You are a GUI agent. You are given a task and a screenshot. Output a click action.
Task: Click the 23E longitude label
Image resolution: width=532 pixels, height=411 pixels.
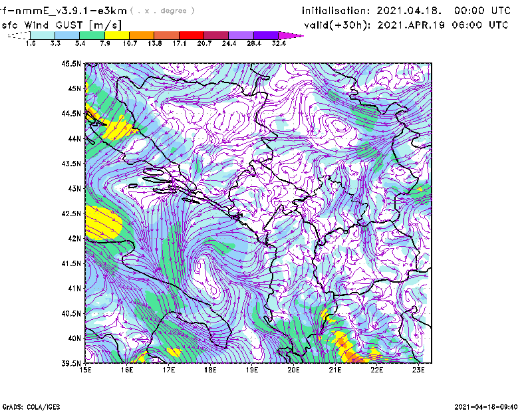tap(418, 370)
